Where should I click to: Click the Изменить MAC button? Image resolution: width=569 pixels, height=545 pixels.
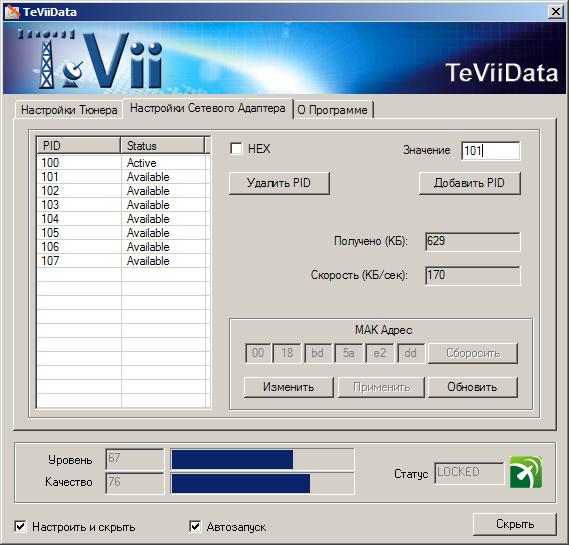(x=288, y=387)
